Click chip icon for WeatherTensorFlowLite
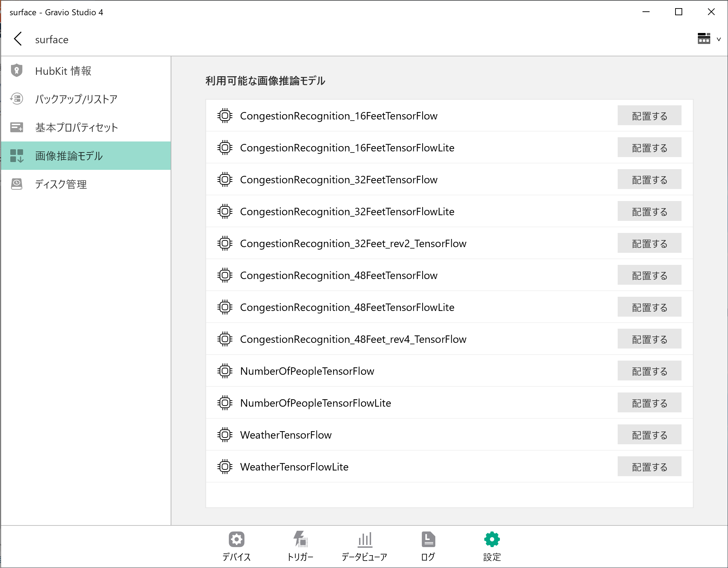 click(x=225, y=467)
